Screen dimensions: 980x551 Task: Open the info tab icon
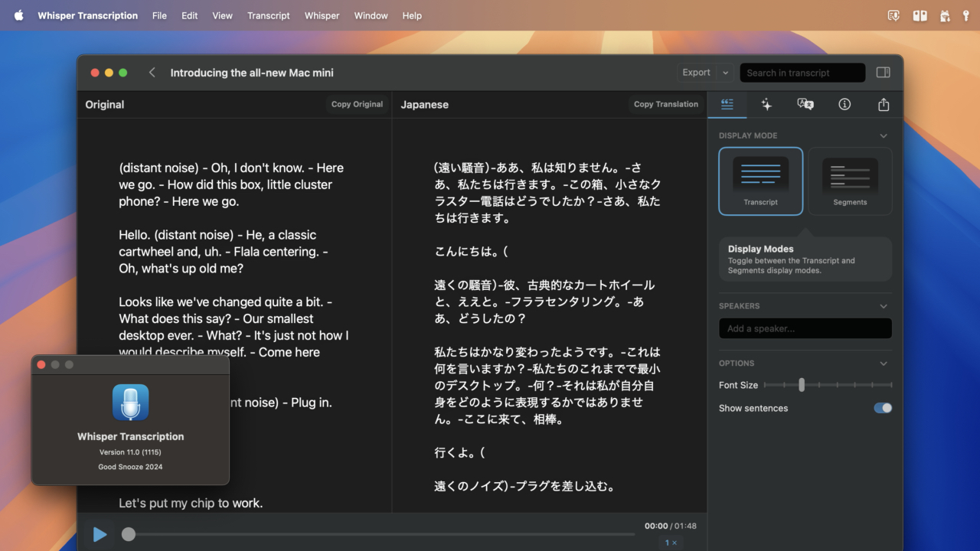(x=844, y=104)
